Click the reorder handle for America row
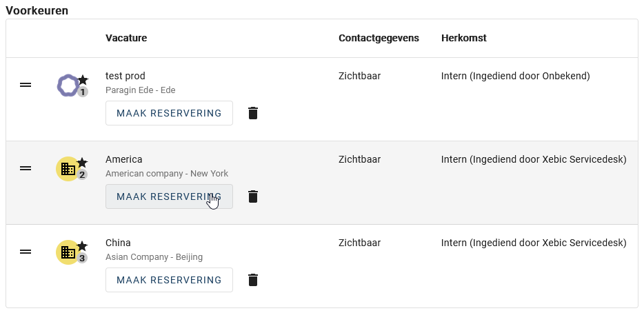 26,168
